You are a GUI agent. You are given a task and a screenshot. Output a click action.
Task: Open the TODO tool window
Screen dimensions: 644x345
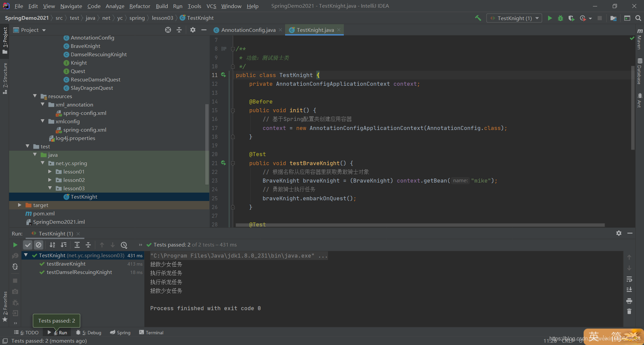26,333
